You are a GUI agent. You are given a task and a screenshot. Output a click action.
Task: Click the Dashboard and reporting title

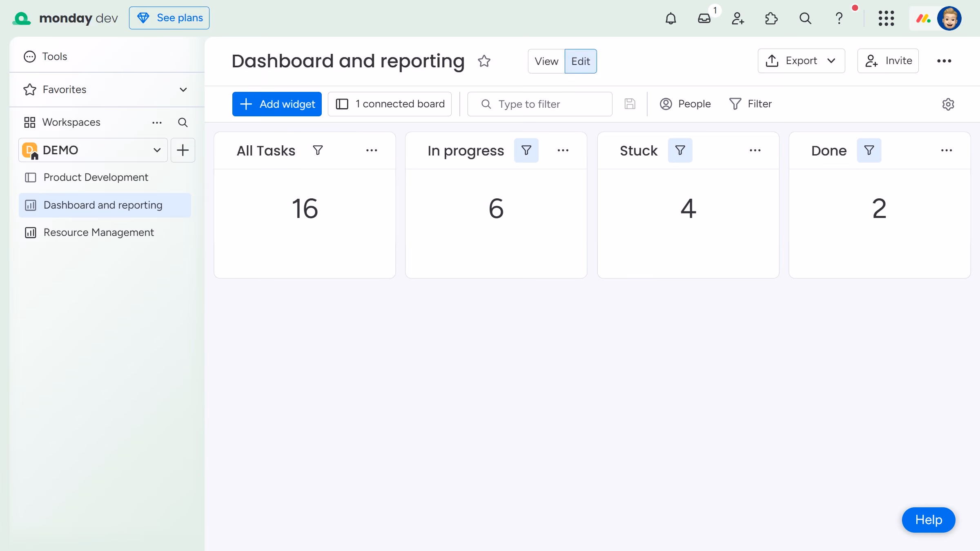pyautogui.click(x=348, y=61)
